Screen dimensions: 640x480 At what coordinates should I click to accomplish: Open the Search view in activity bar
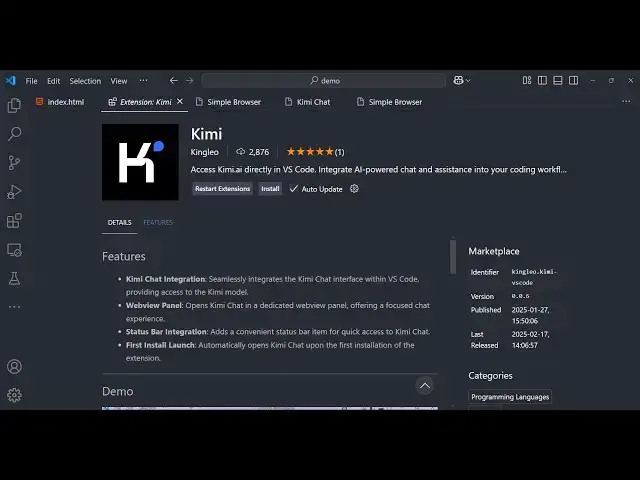click(x=14, y=134)
